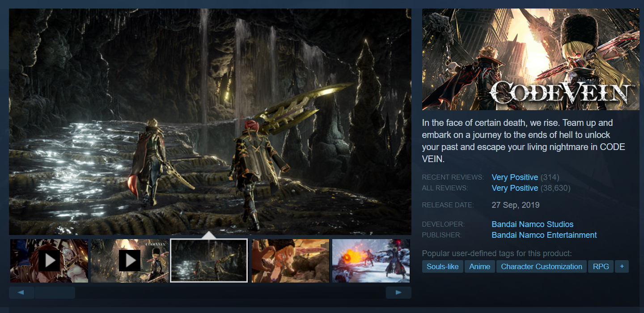
Task: Visit the Bandai Namco Entertainment publisher page
Action: tap(544, 235)
